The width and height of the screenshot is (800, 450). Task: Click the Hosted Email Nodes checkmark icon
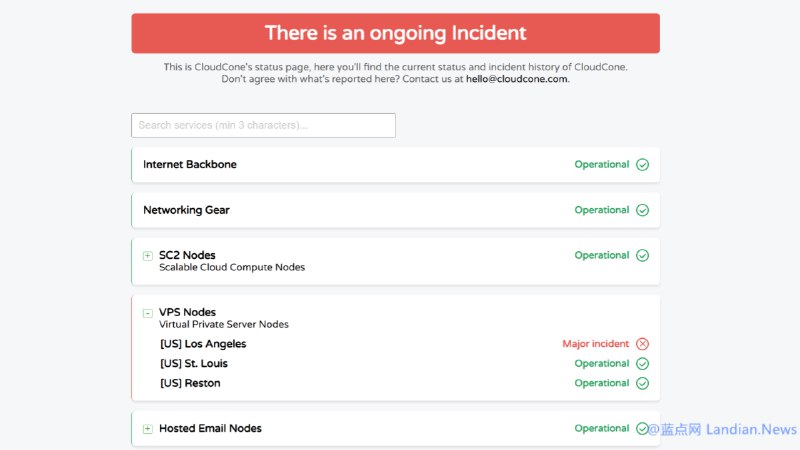tap(642, 428)
